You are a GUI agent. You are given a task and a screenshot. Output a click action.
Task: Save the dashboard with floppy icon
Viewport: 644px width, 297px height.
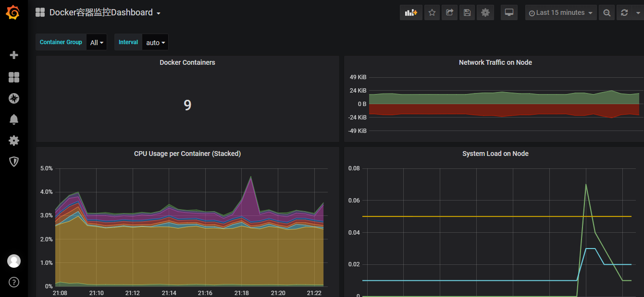[467, 13]
